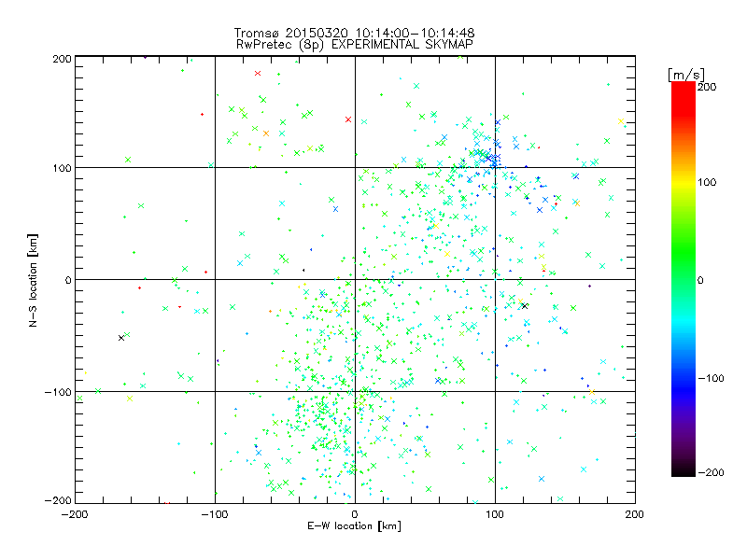Click the 'N-S location [km]' axis label
This screenshot has width=747, height=560.
[x=33, y=280]
